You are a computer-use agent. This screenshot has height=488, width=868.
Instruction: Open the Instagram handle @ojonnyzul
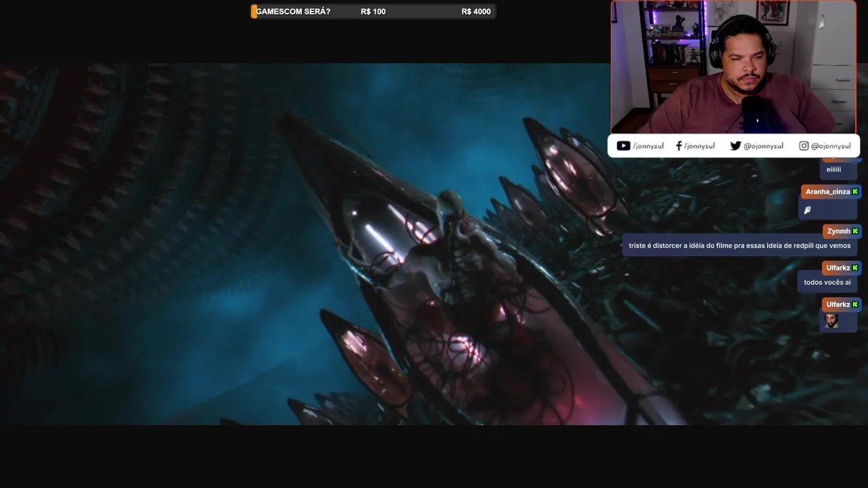click(x=831, y=146)
